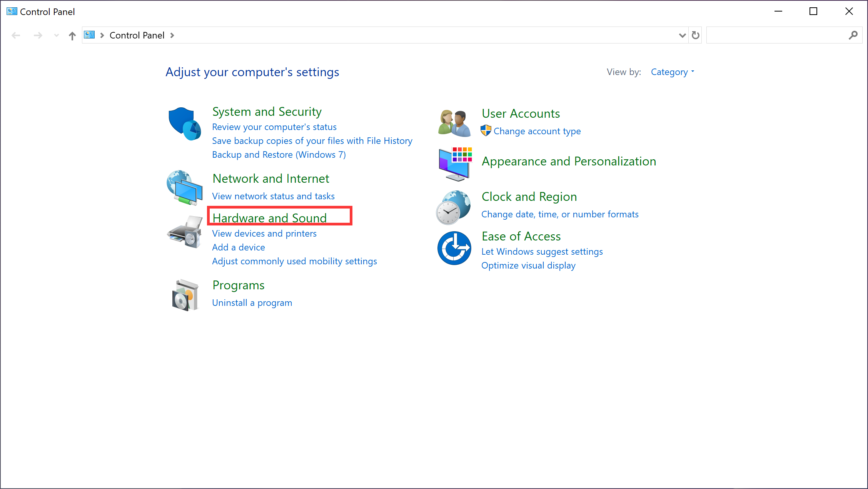
Task: Select Control Panel breadcrumb menu item
Action: [137, 35]
